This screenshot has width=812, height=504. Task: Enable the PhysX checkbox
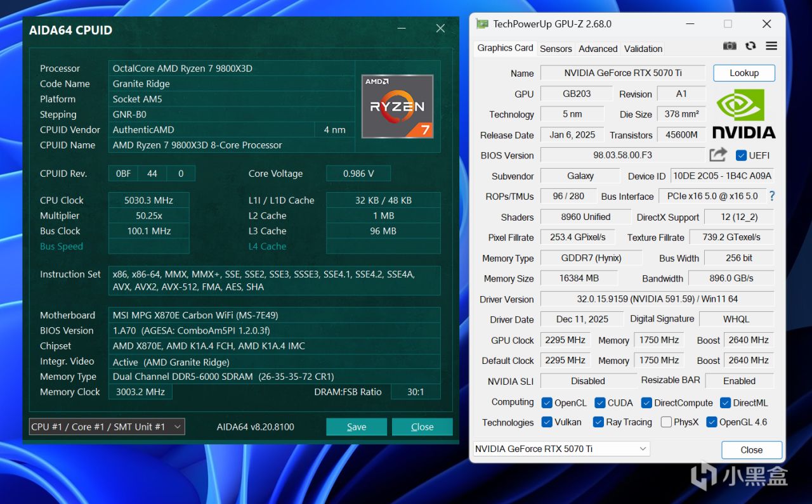click(666, 422)
